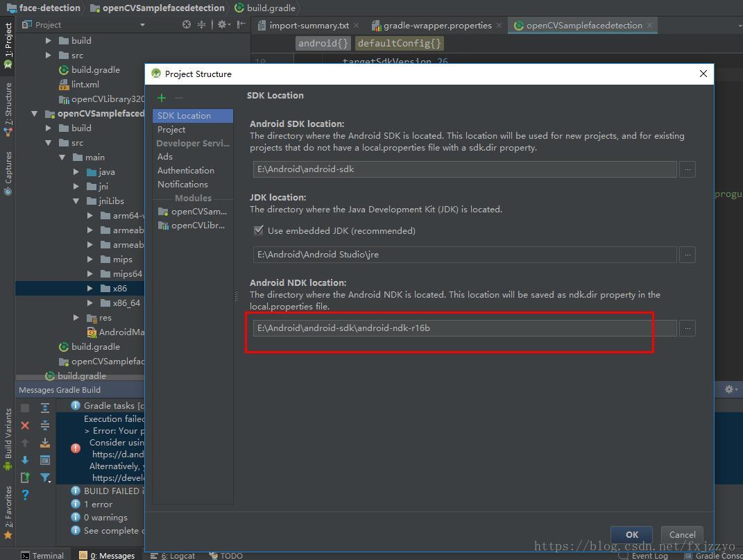Select Ads in dialog sidebar
This screenshot has width=743, height=560.
click(x=193, y=156)
